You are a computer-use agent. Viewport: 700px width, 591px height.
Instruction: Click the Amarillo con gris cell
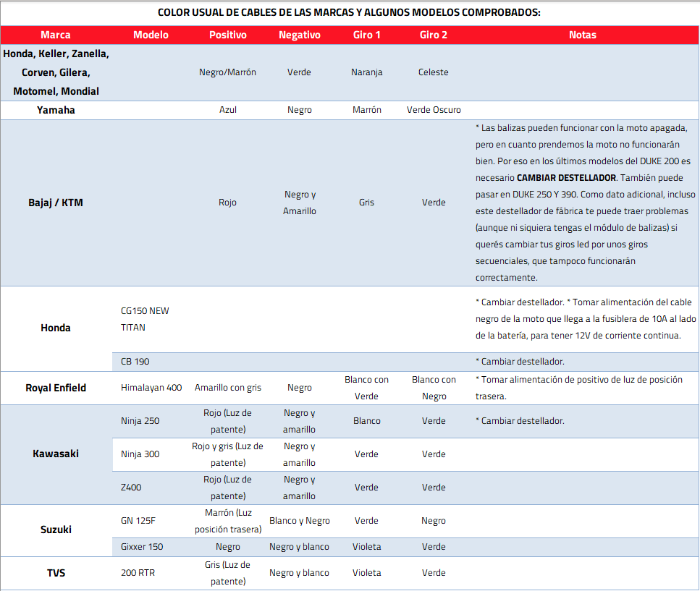[x=228, y=388]
